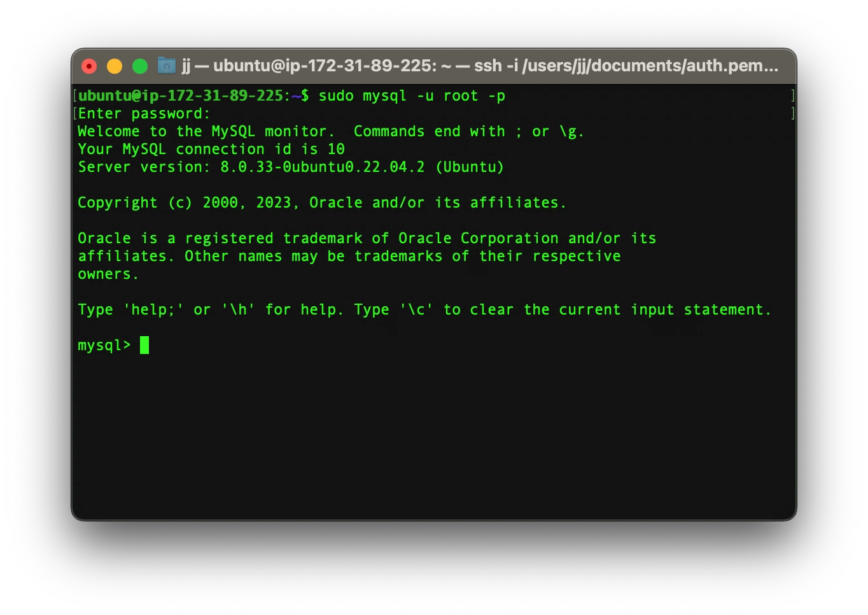Click the mysql> prompt text

click(x=104, y=346)
